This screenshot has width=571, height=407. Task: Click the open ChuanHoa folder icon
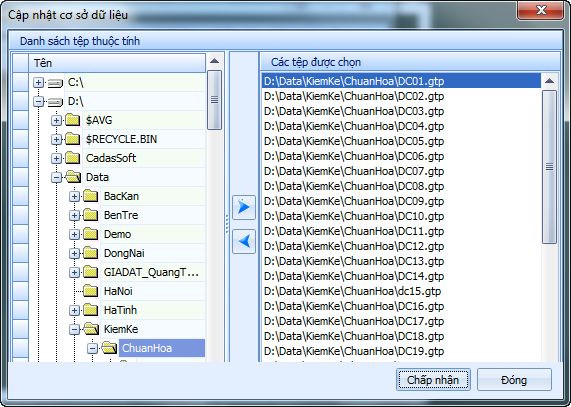coord(109,348)
